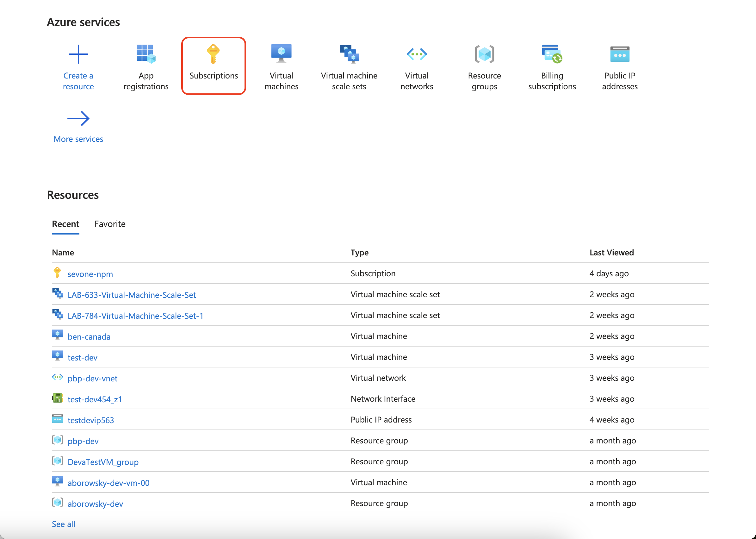This screenshot has height=539, width=756.
Task: Click the Public IP address type cell
Action: pyautogui.click(x=381, y=420)
